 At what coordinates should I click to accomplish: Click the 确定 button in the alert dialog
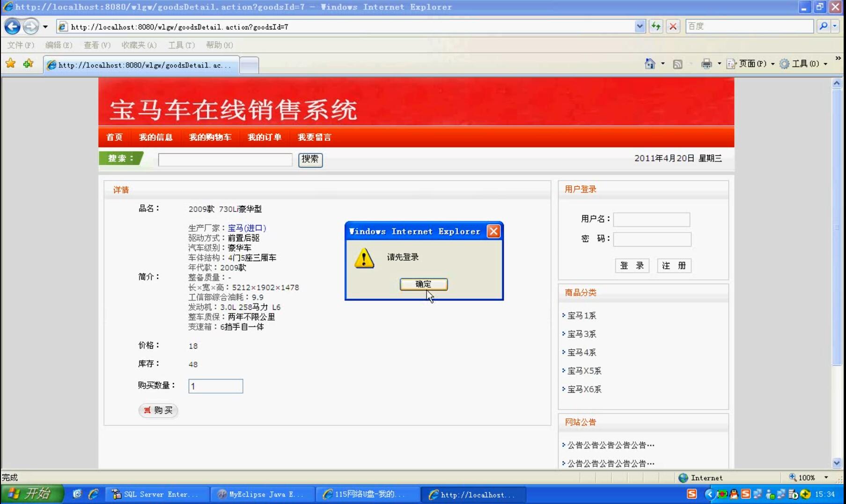pyautogui.click(x=424, y=284)
